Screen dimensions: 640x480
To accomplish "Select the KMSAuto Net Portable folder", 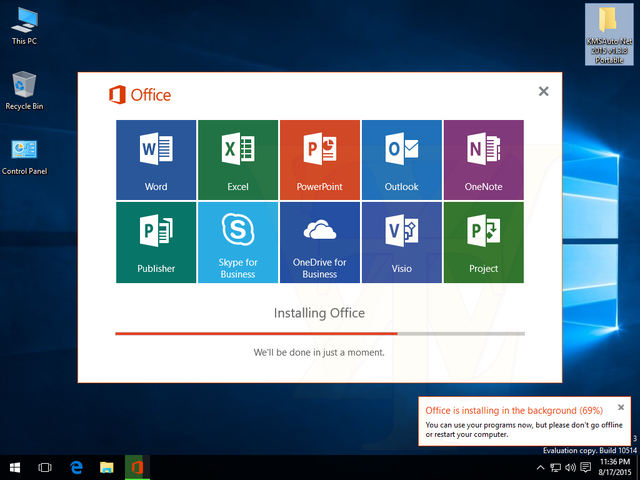I will 609,34.
